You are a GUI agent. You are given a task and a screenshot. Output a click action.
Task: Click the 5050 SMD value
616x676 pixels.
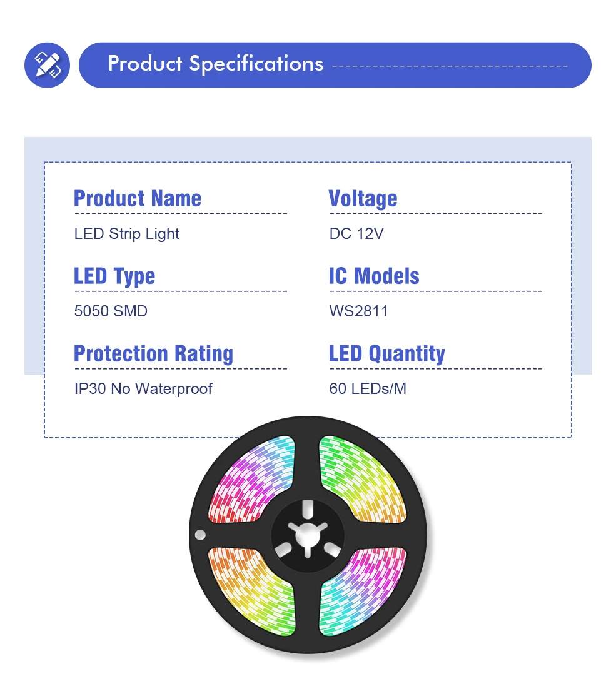(111, 311)
